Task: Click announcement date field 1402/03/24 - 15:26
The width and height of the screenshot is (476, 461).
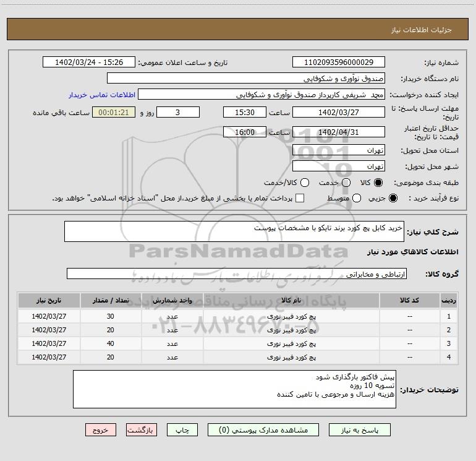Action: pyautogui.click(x=89, y=62)
